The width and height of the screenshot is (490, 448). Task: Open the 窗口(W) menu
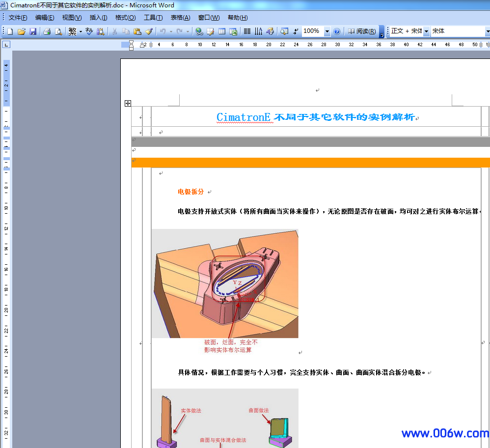(x=209, y=18)
